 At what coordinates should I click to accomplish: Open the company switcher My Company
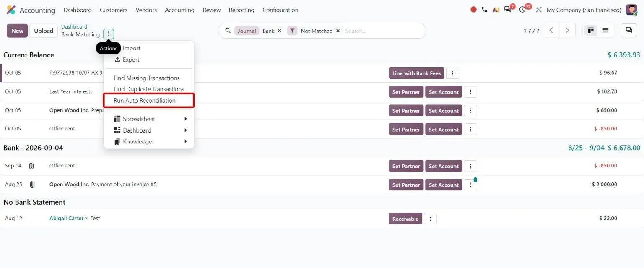584,10
